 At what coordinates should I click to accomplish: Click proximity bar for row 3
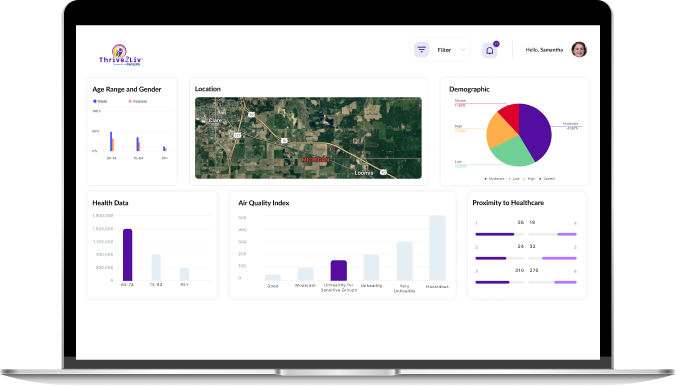coord(499,282)
